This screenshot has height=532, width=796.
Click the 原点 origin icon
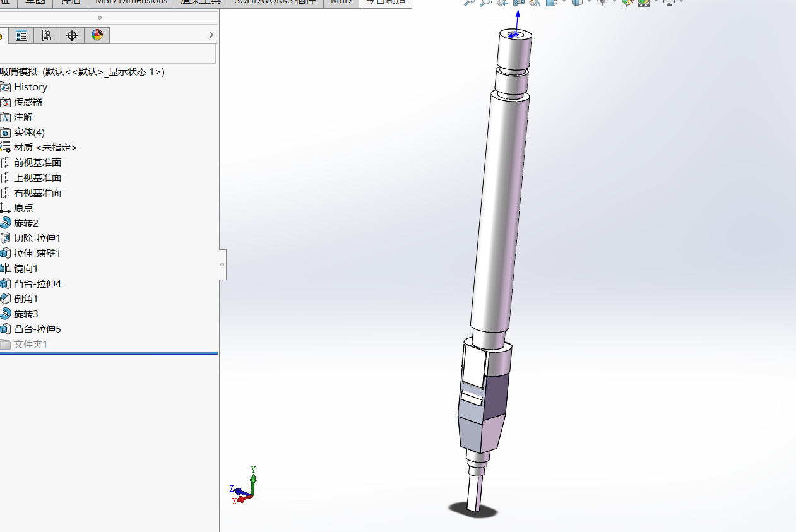(6, 208)
